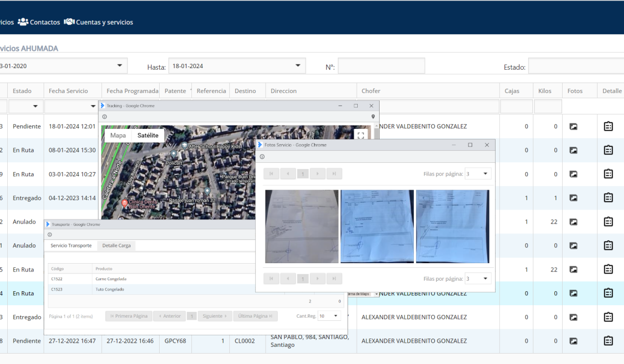This screenshot has height=364, width=624.
Task: Select the Servicio Transporte tab
Action: (x=71, y=245)
